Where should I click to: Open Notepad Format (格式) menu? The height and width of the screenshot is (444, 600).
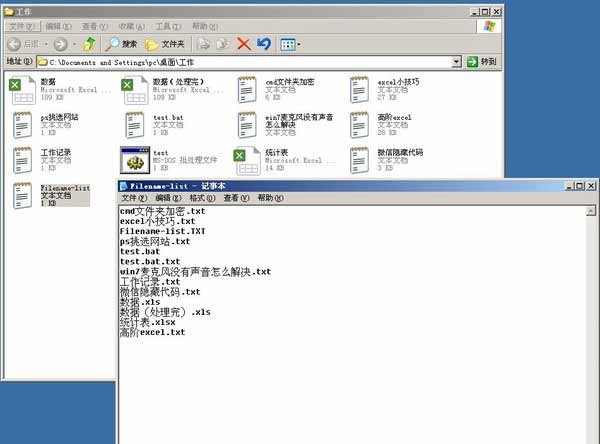pyautogui.click(x=202, y=198)
